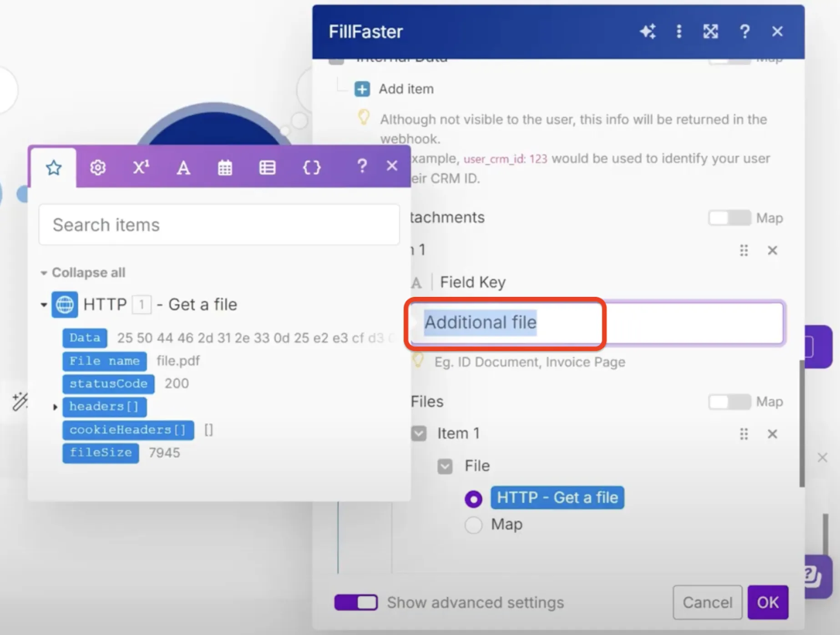Click the Add item label
This screenshot has width=840, height=635.
point(406,89)
